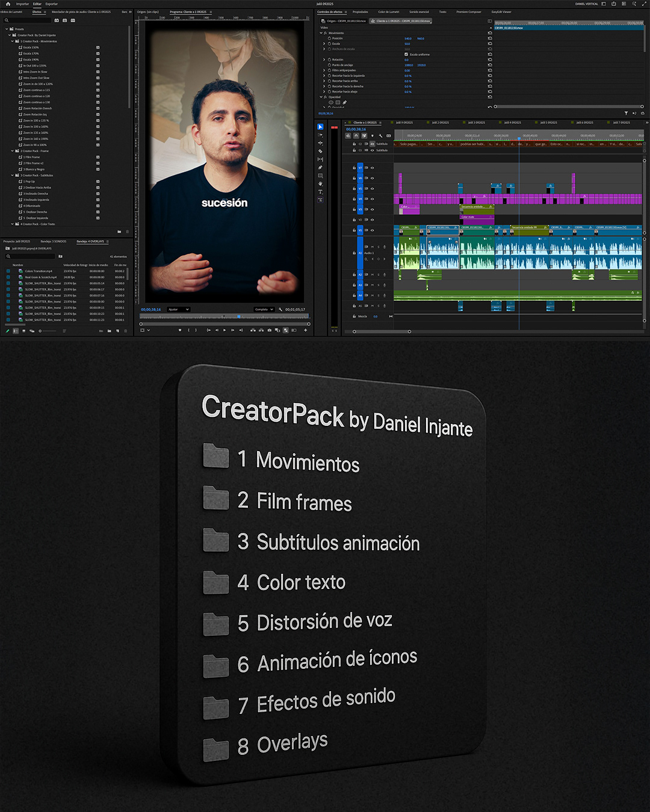The width and height of the screenshot is (650, 812).
Task: Toggle the Escala uniforme checkbox
Action: 406,54
